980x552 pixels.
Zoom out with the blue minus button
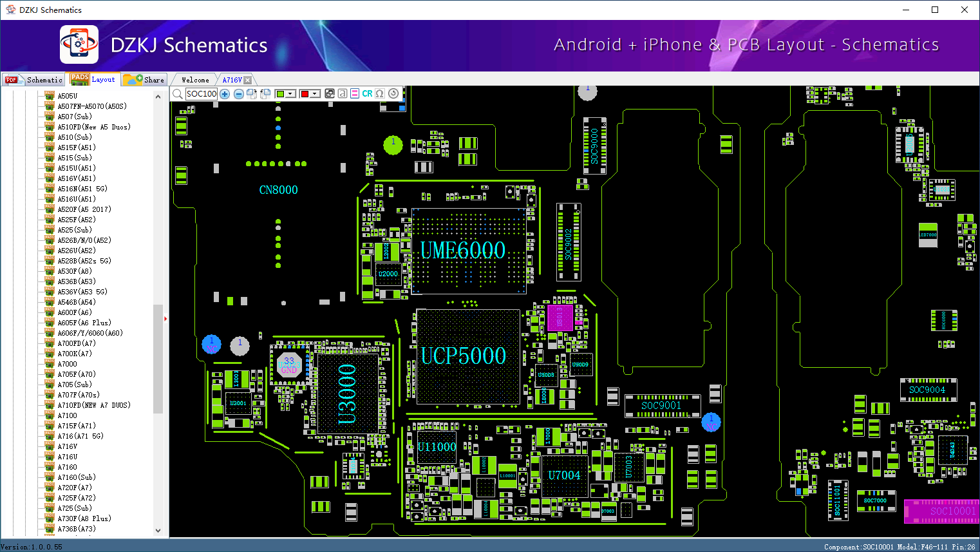coord(238,94)
